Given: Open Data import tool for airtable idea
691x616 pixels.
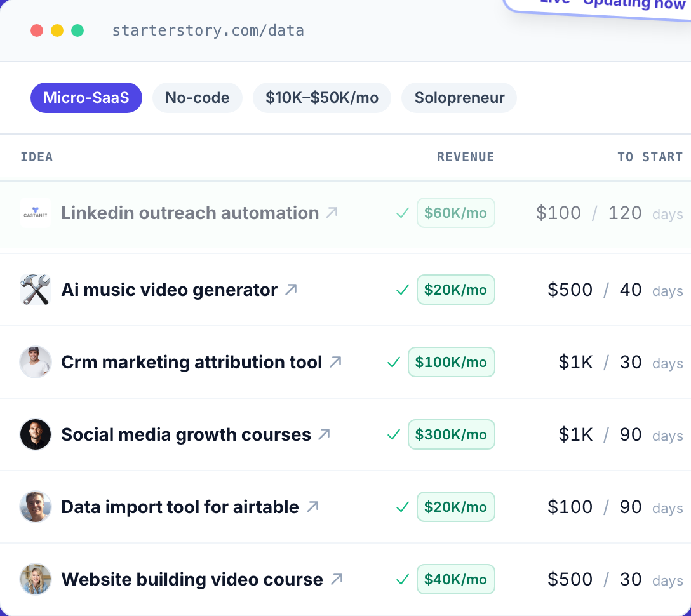Looking at the screenshot, I should pos(180,507).
